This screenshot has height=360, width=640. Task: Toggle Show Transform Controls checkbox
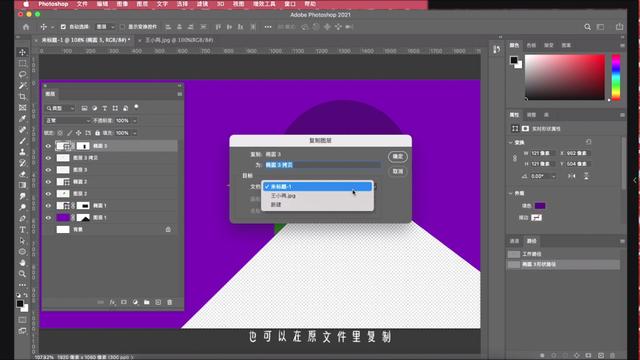click(122, 27)
